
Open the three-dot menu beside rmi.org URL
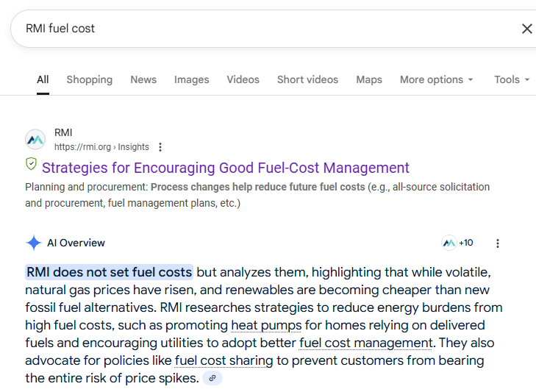pyautogui.click(x=160, y=147)
